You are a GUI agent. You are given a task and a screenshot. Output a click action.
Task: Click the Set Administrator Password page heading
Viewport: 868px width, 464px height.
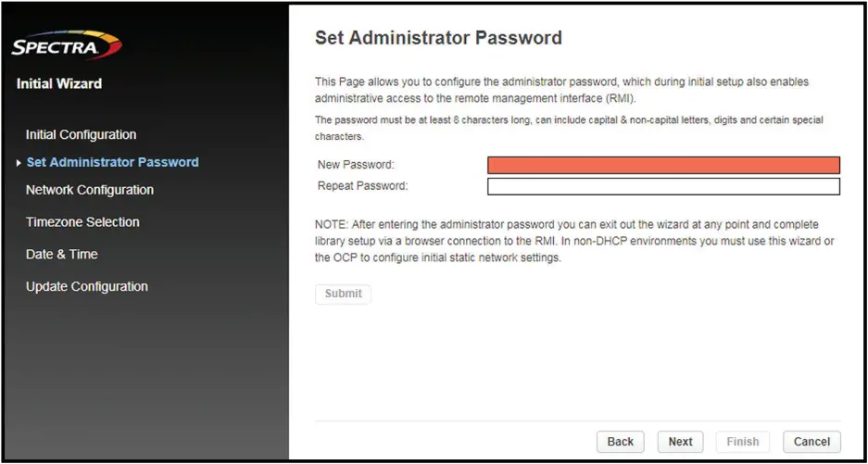pyautogui.click(x=438, y=38)
